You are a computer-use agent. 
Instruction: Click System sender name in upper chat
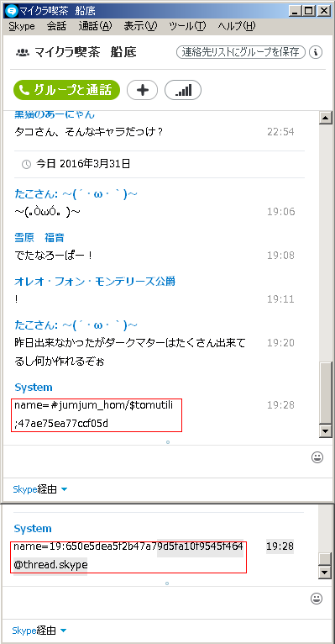[x=34, y=388]
